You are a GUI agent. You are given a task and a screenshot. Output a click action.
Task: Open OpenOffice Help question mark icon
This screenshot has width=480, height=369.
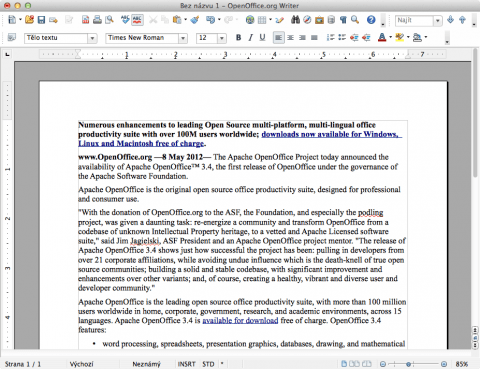click(x=371, y=20)
